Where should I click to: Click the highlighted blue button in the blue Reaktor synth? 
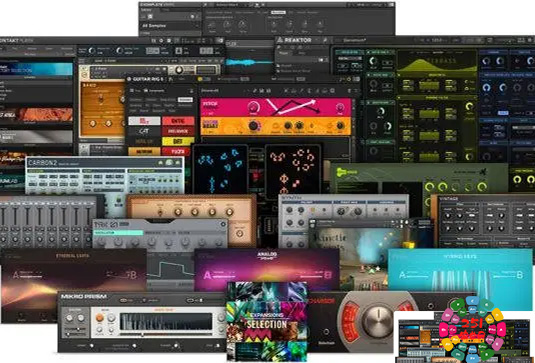pos(503,113)
